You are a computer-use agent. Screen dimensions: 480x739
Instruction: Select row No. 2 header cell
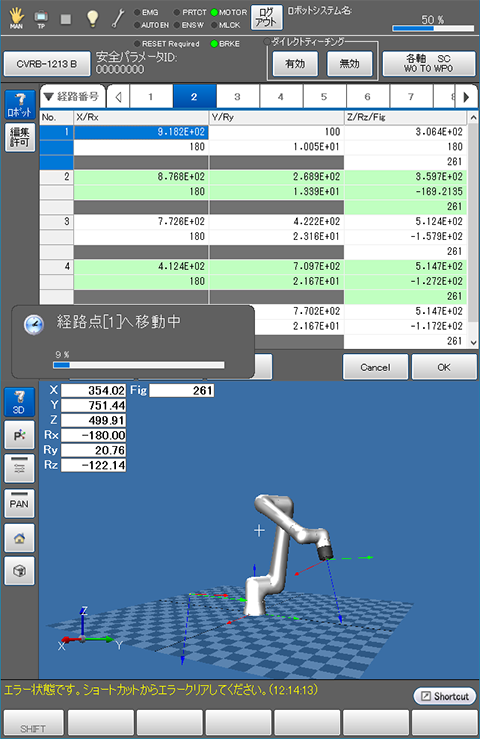click(57, 177)
